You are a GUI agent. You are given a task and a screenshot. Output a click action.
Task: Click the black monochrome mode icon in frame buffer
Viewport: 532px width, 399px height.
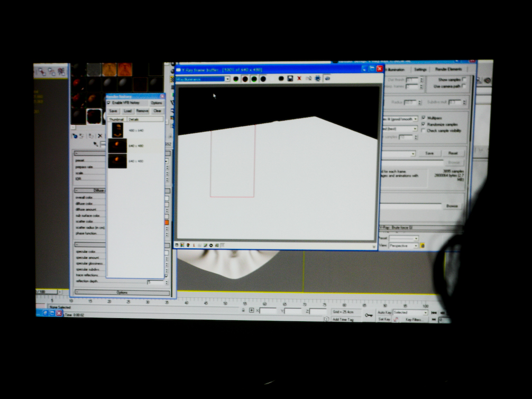coord(281,79)
